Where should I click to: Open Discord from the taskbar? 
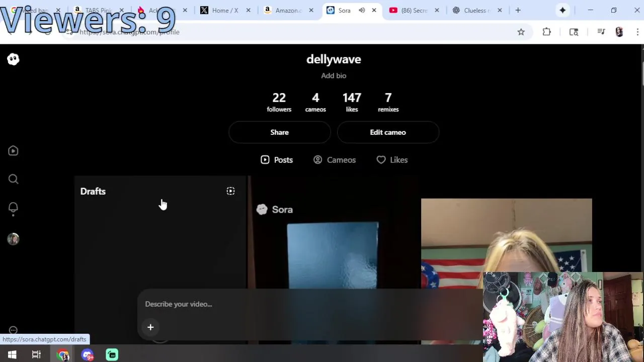pos(88,355)
